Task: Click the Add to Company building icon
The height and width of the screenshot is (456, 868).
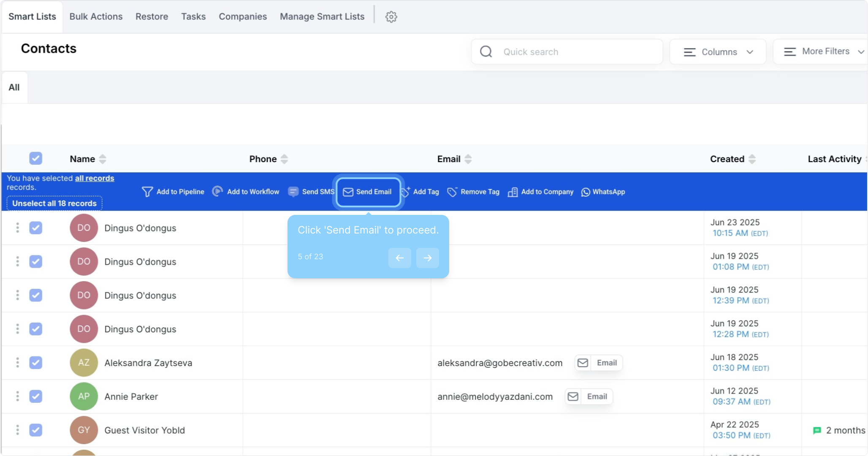Action: (x=513, y=192)
